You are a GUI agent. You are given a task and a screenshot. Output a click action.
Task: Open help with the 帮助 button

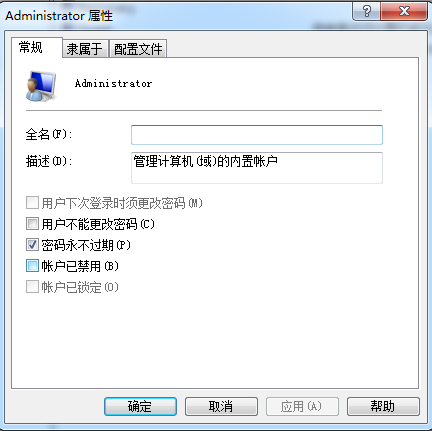coord(383,406)
